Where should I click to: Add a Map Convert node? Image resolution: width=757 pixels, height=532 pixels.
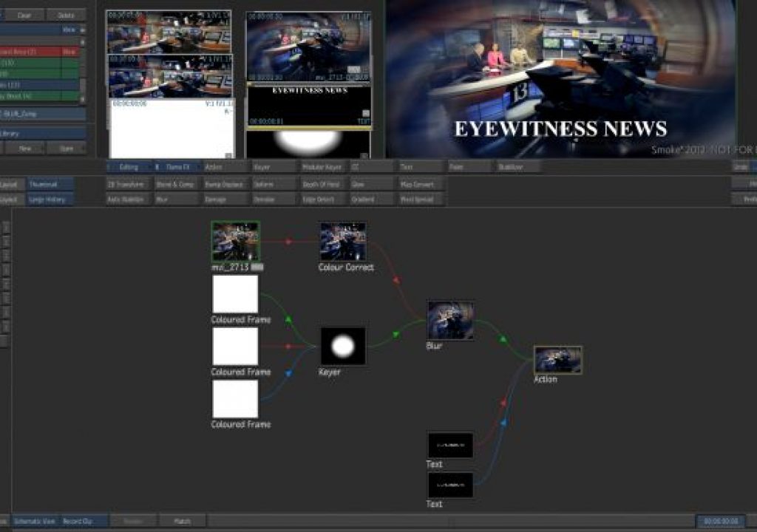pyautogui.click(x=421, y=185)
